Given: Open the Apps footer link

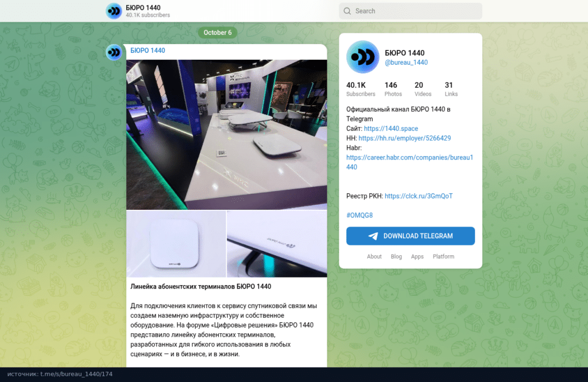Looking at the screenshot, I should tap(417, 256).
